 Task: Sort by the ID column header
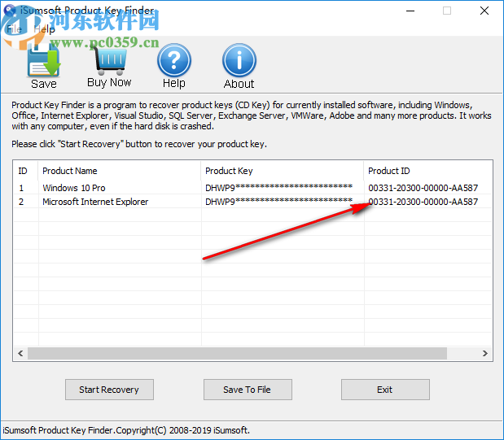(x=26, y=171)
